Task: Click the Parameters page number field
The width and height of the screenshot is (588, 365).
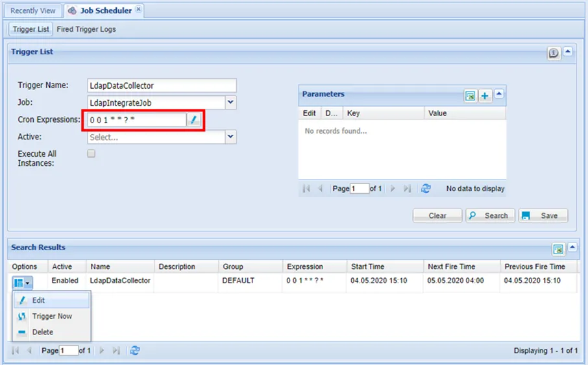Action: pyautogui.click(x=360, y=189)
